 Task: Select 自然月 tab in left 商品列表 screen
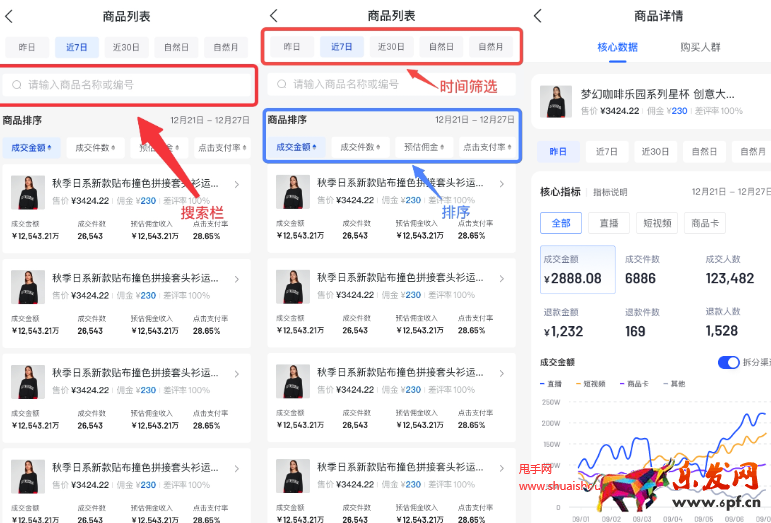tap(226, 48)
